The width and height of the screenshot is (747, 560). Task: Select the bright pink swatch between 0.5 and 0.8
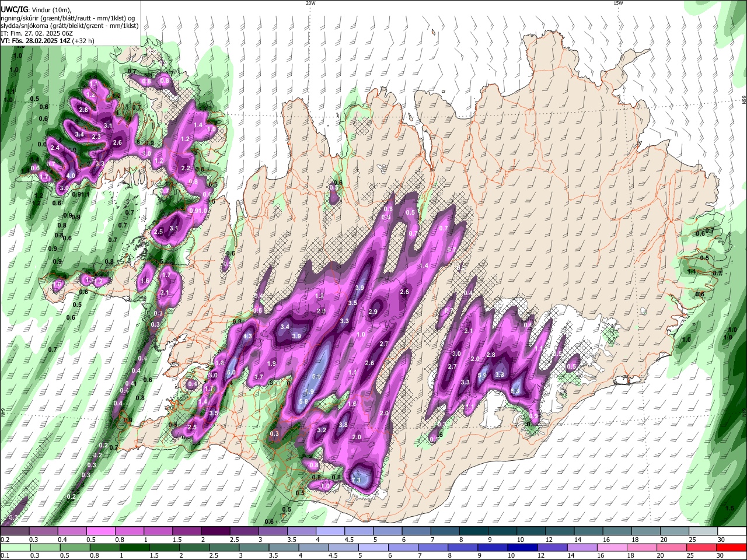101,531
